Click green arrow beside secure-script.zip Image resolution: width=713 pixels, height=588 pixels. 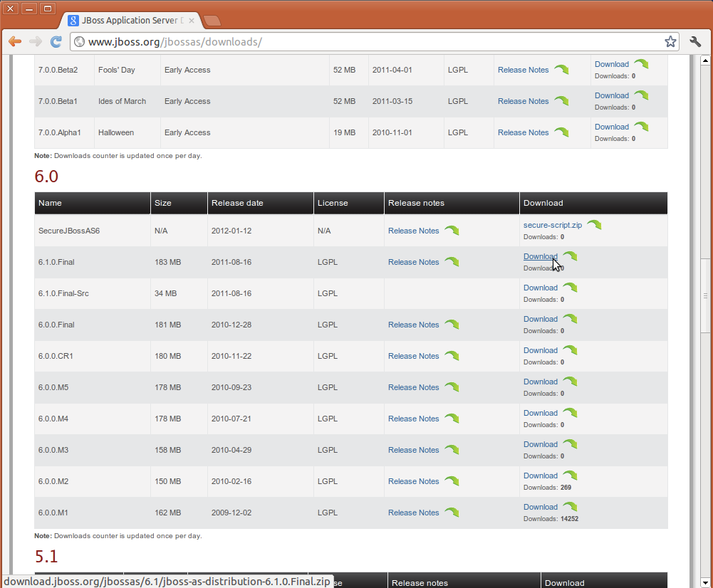pyautogui.click(x=594, y=225)
